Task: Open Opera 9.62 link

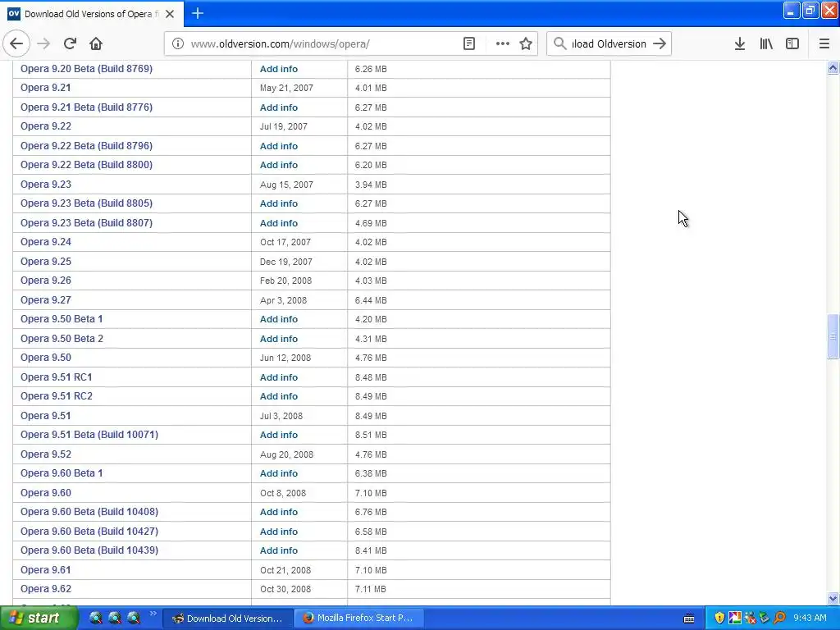Action: click(x=46, y=589)
